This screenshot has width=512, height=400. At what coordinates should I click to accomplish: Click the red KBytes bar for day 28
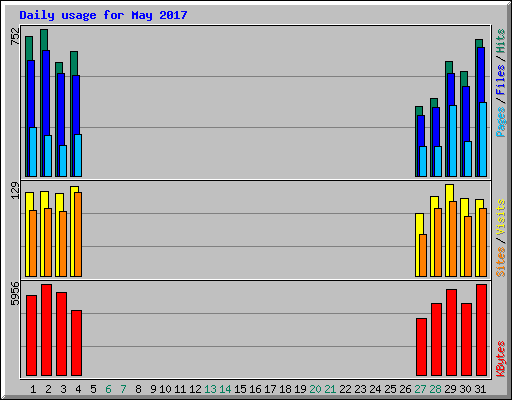[436, 340]
